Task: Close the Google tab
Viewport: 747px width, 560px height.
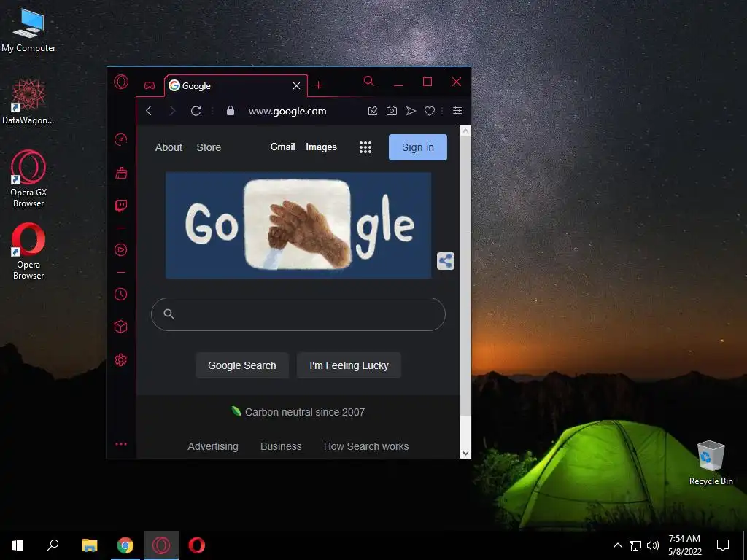Action: coord(296,86)
